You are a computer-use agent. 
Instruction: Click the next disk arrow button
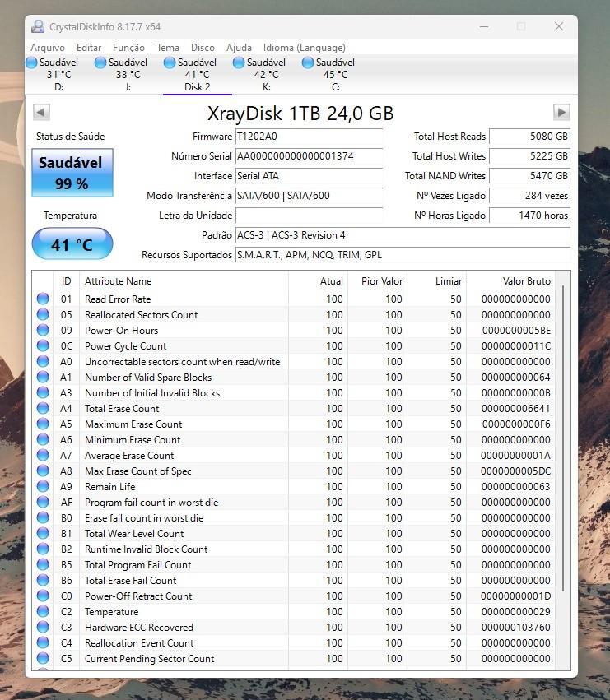tap(561, 112)
